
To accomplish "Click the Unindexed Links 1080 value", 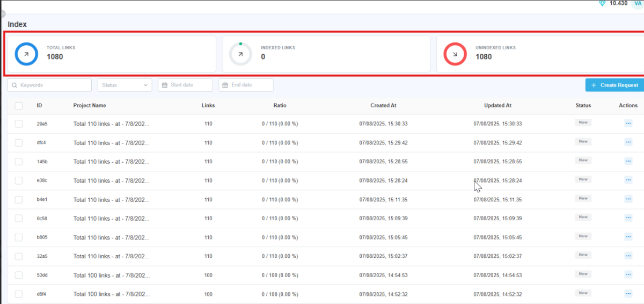I will [x=484, y=56].
